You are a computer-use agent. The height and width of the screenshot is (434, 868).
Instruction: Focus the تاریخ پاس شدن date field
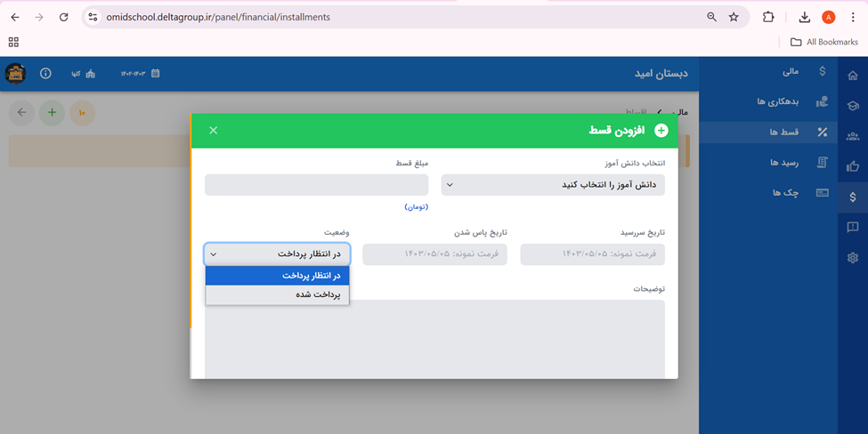coord(434,254)
